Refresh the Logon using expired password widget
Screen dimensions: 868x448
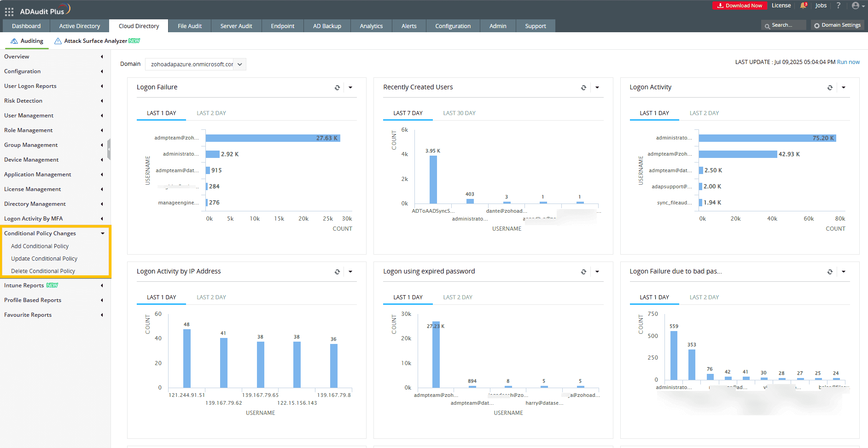[x=583, y=271]
